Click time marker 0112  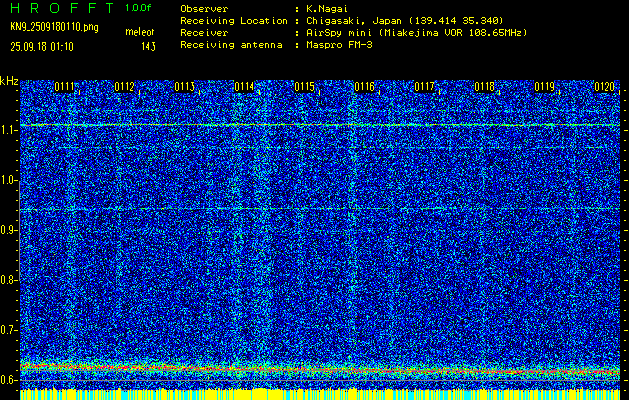[x=124, y=87]
